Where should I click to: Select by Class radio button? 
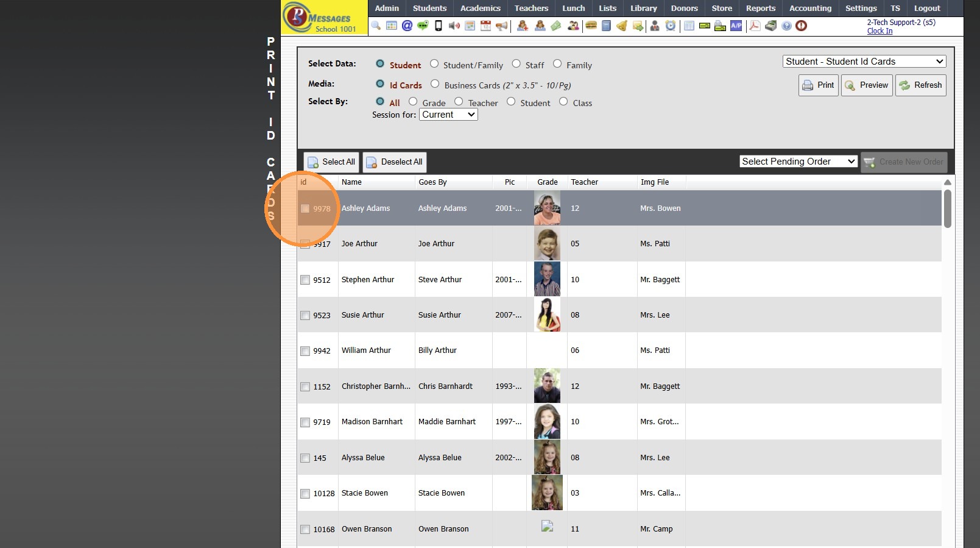pyautogui.click(x=563, y=102)
